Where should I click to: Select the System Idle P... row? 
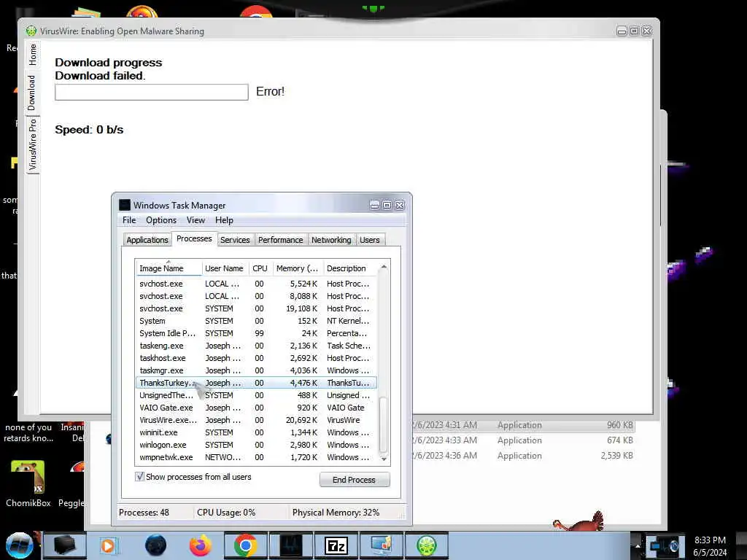point(256,333)
